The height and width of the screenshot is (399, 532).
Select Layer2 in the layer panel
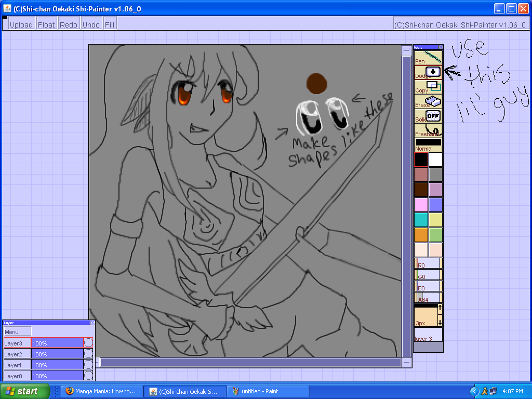point(17,354)
